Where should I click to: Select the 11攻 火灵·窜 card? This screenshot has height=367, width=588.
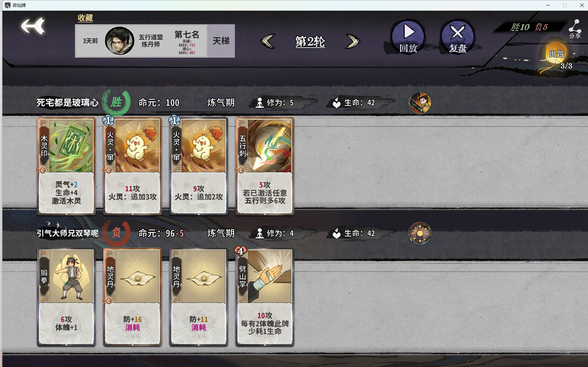click(x=132, y=166)
